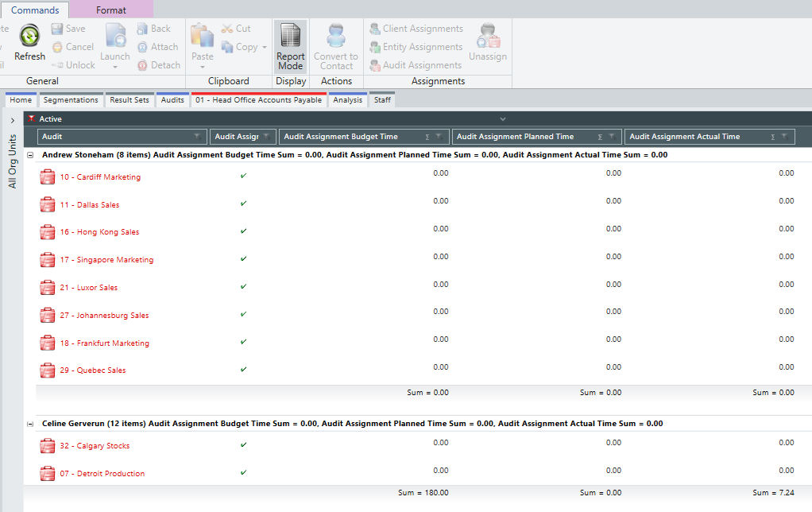The width and height of the screenshot is (812, 512).
Task: Open the Launch dropdown arrow
Action: 115,67
